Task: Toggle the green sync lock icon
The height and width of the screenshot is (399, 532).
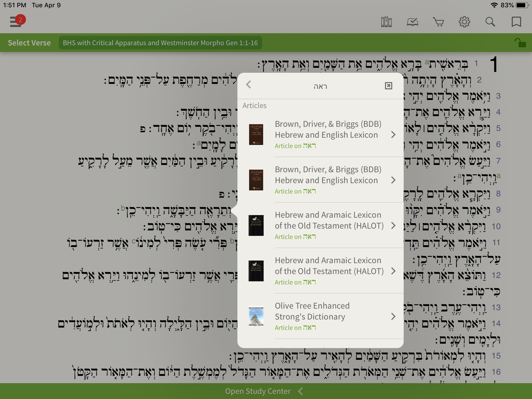Action: point(520,43)
